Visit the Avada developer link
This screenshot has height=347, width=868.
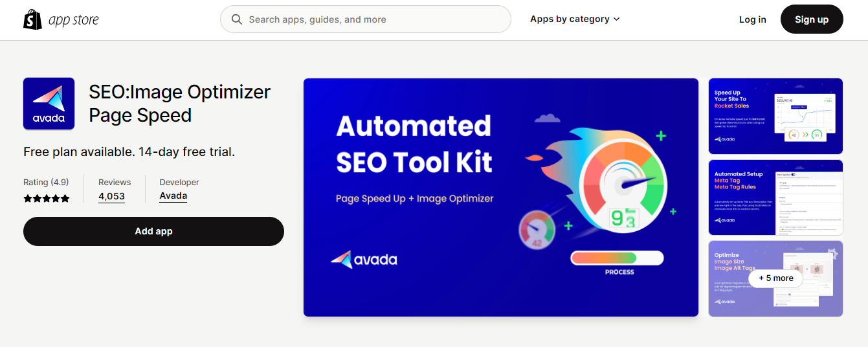tap(173, 196)
